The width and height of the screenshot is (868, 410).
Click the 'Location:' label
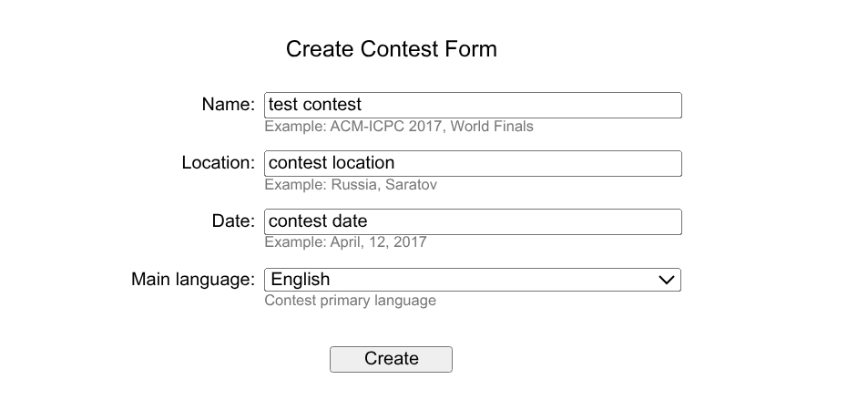[219, 163]
